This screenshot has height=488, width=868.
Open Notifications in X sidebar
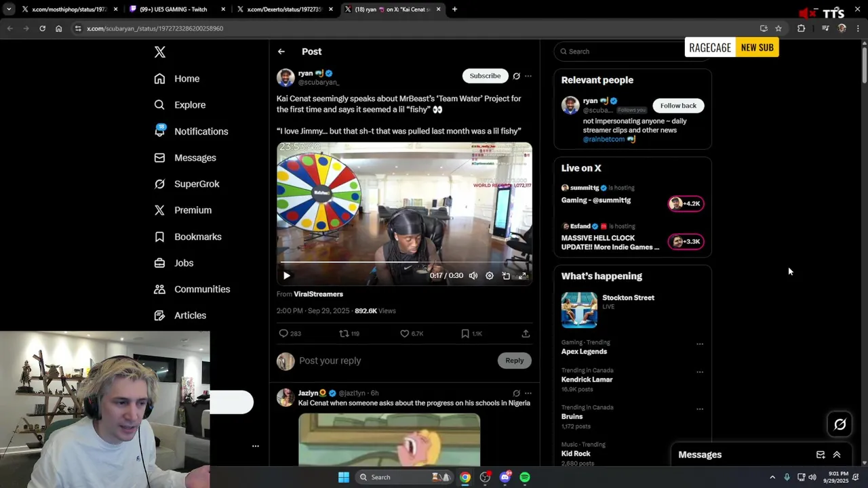[191, 131]
